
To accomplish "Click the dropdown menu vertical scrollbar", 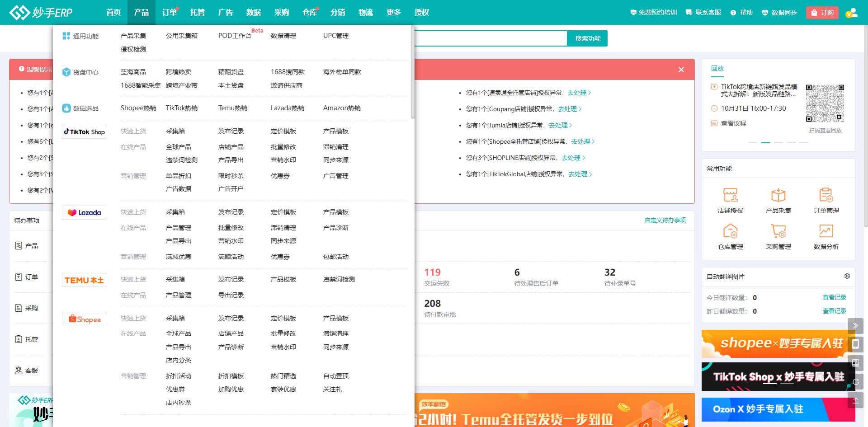I will [x=412, y=72].
